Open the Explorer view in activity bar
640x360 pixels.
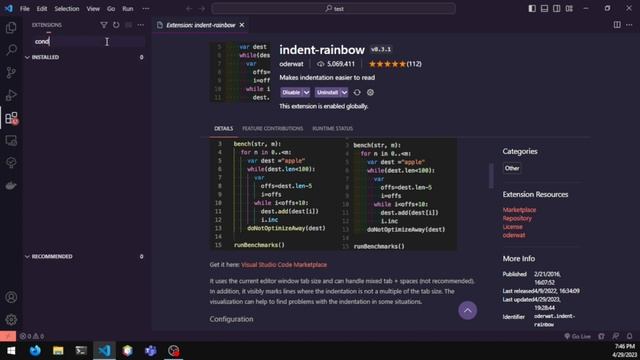[x=11, y=28]
